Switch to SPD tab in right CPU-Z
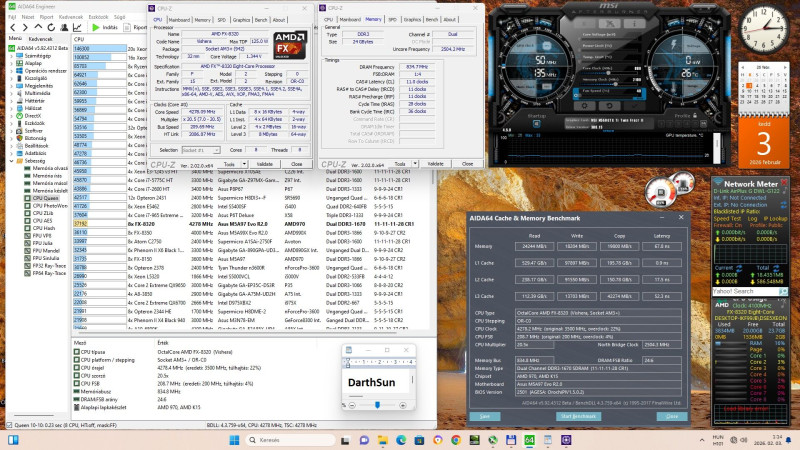The height and width of the screenshot is (450, 800). click(392, 19)
